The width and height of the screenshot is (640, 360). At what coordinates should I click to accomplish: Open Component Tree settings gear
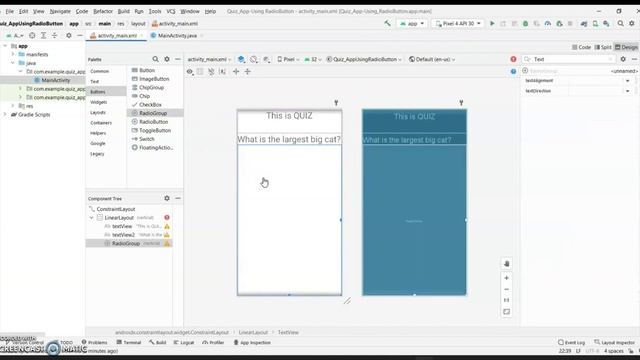click(x=167, y=198)
